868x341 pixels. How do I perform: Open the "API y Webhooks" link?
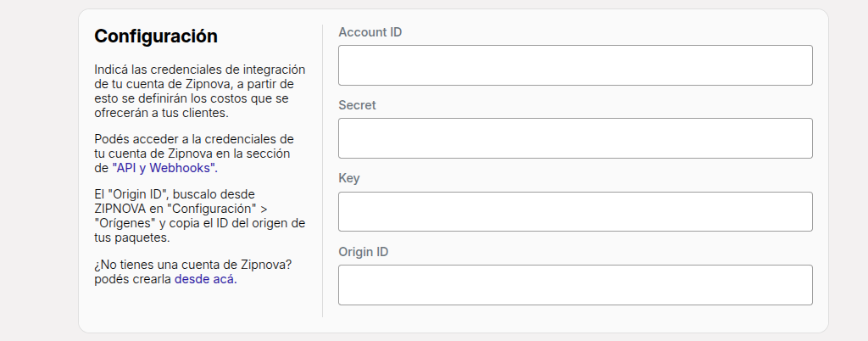(x=164, y=168)
